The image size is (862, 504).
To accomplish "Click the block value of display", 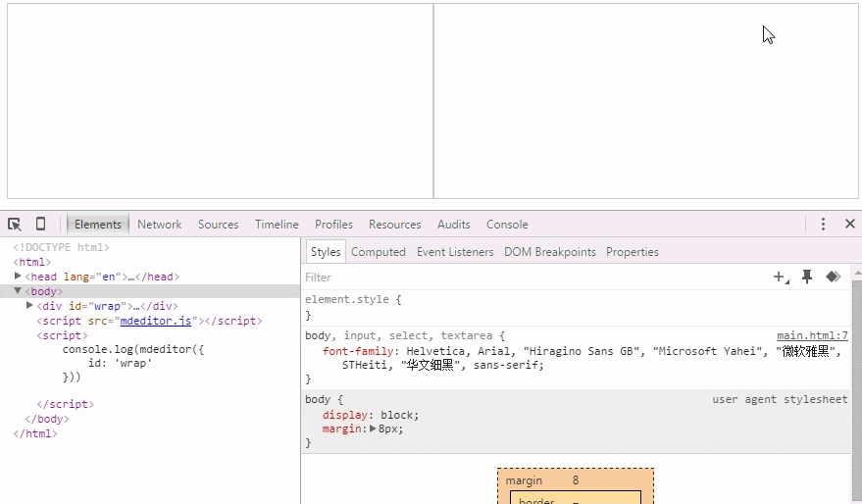I will [x=398, y=415].
